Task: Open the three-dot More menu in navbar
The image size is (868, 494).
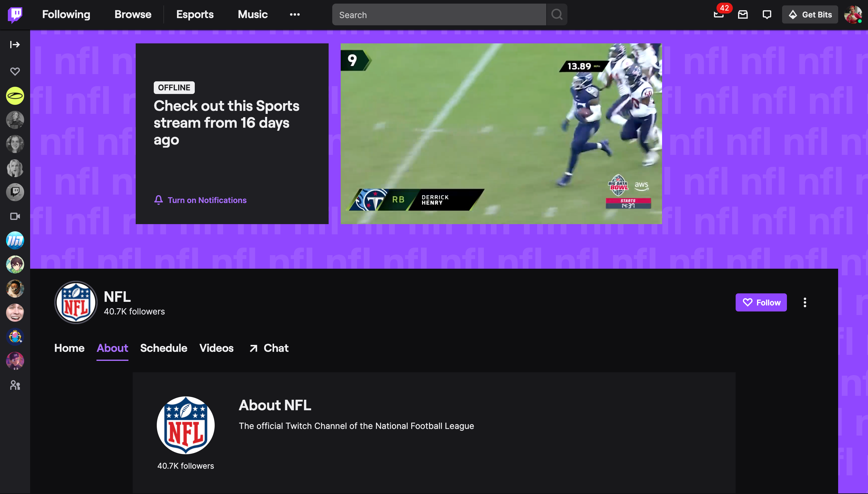Action: (x=295, y=14)
